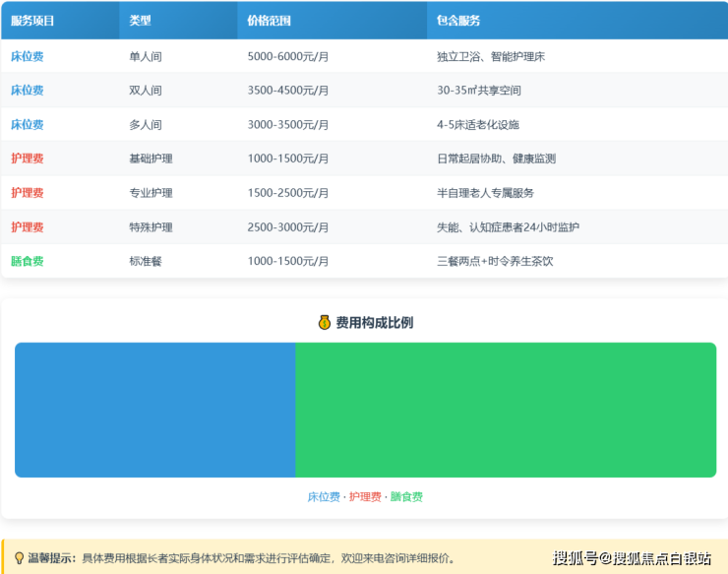Click the 费用构成比例 chart title
The height and width of the screenshot is (574, 728).
click(x=374, y=322)
